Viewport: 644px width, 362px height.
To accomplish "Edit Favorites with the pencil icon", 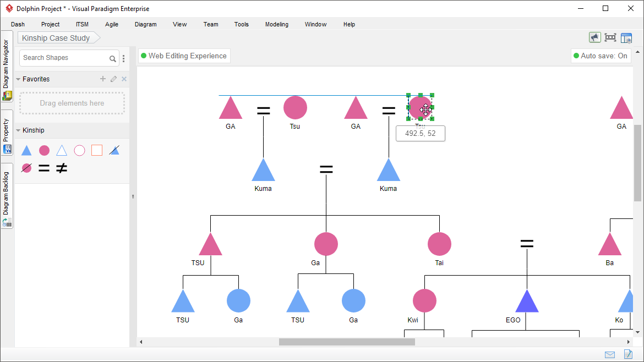I will click(114, 79).
